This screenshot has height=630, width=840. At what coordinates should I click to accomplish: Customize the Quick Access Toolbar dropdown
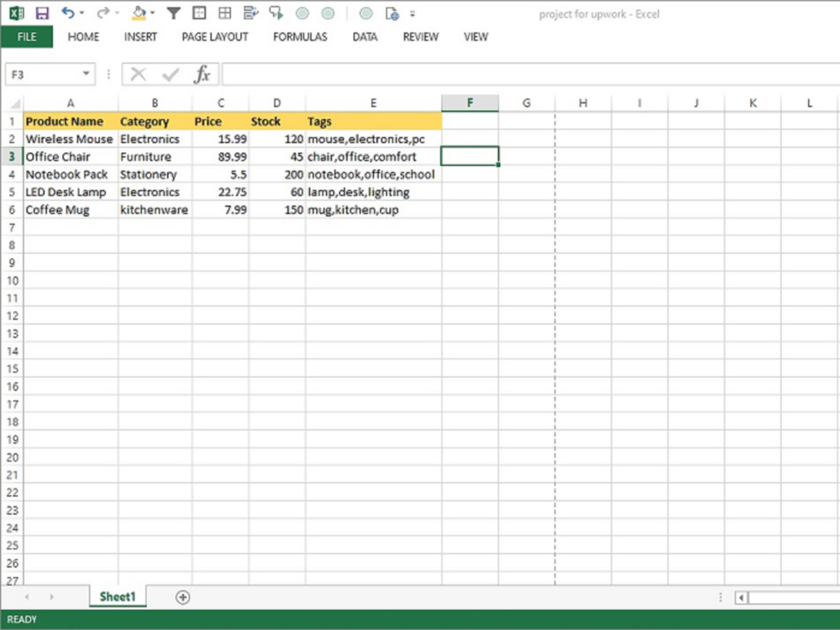[x=412, y=14]
